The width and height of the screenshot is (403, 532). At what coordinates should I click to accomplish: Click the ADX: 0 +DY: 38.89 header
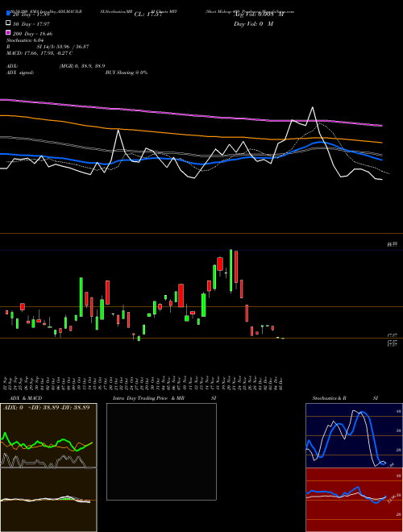pos(46,408)
